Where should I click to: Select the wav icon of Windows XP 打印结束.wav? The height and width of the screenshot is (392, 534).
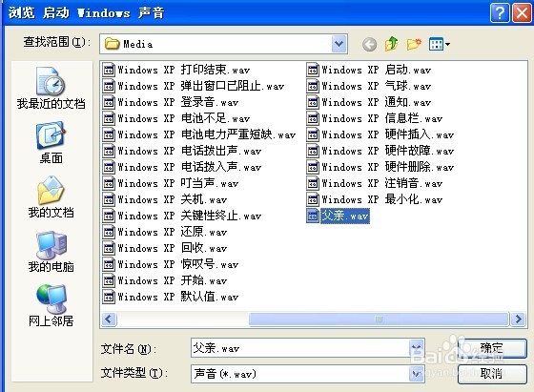[109, 70]
